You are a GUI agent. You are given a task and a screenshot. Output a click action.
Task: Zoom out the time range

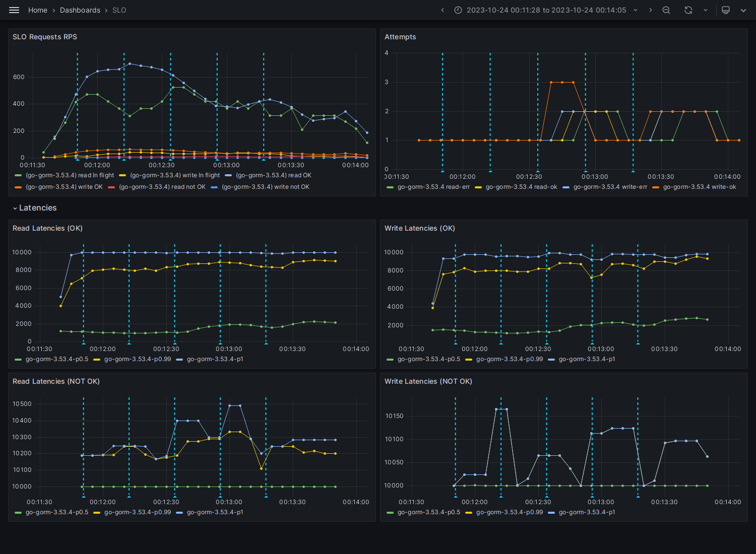[x=666, y=10]
